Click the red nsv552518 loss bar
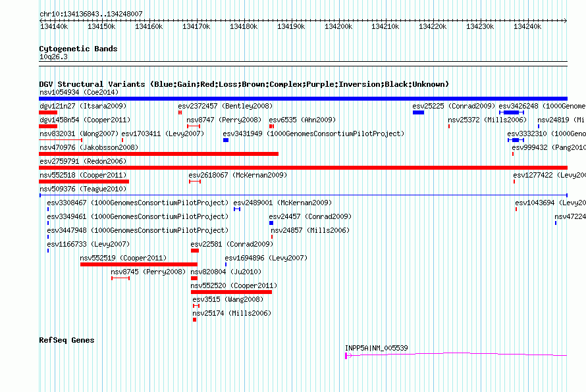The height and width of the screenshot is (392, 586). coord(84,182)
